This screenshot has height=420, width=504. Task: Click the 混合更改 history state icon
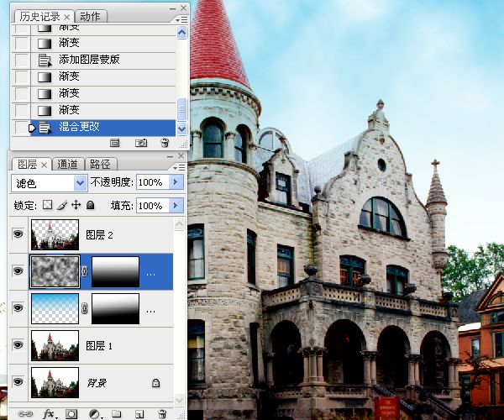point(45,128)
